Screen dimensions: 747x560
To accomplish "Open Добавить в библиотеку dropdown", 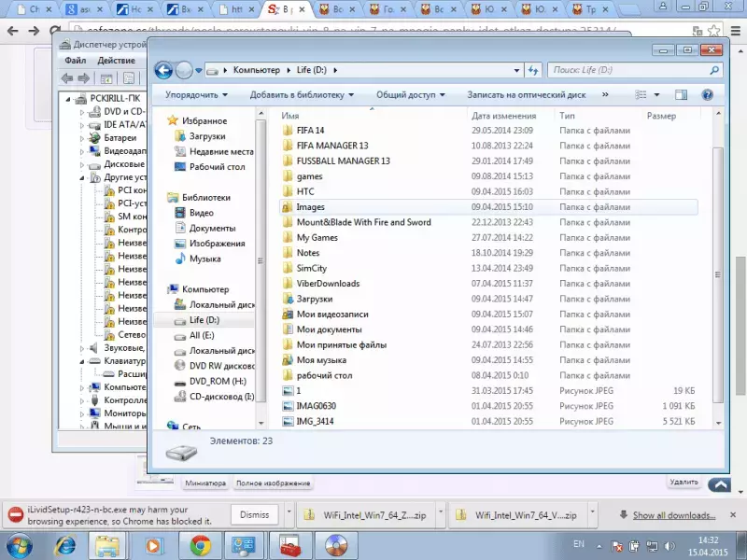I will pos(302,95).
